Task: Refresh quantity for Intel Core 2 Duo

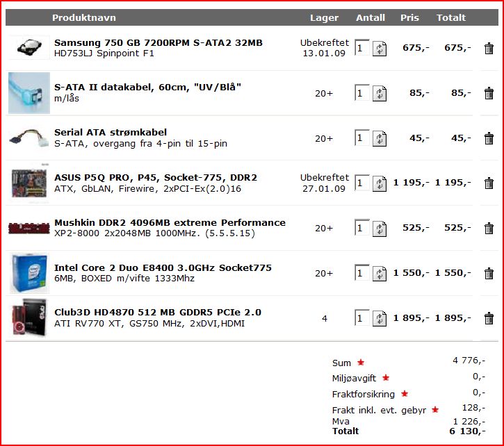Action: point(380,274)
